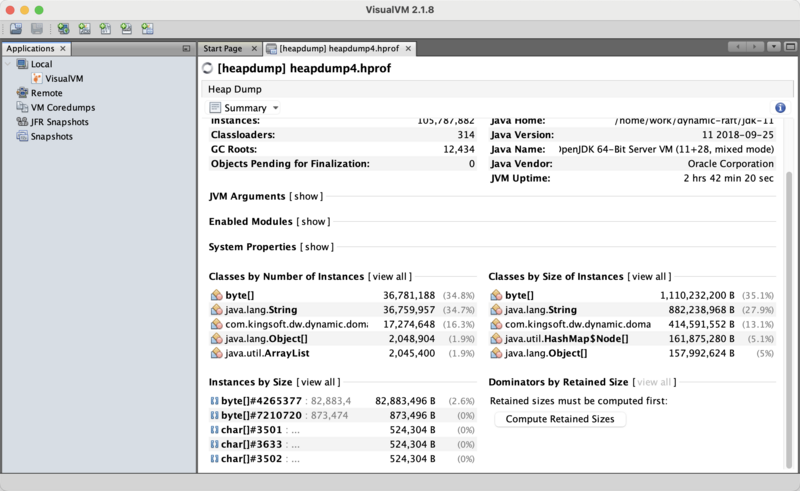Close the heapdump4.hprof tab

pyautogui.click(x=407, y=48)
